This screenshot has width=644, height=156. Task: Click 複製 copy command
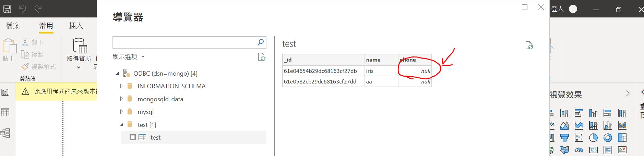click(x=33, y=54)
